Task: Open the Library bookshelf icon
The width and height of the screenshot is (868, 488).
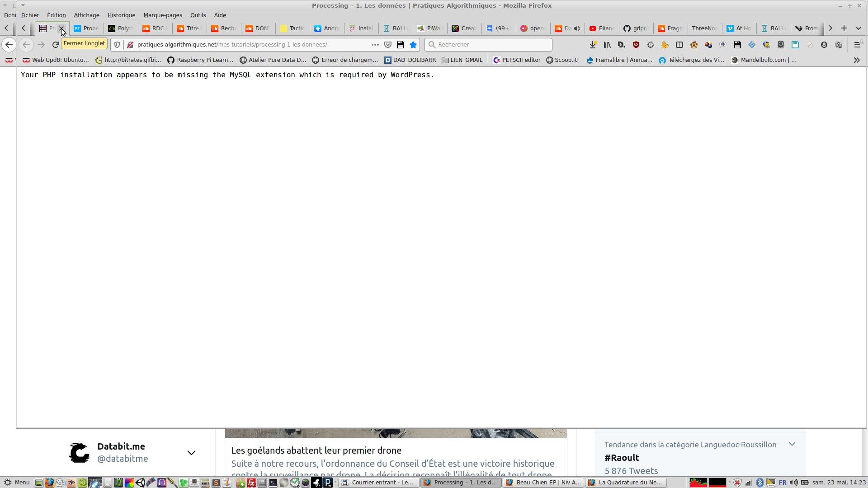Action: coord(607,45)
